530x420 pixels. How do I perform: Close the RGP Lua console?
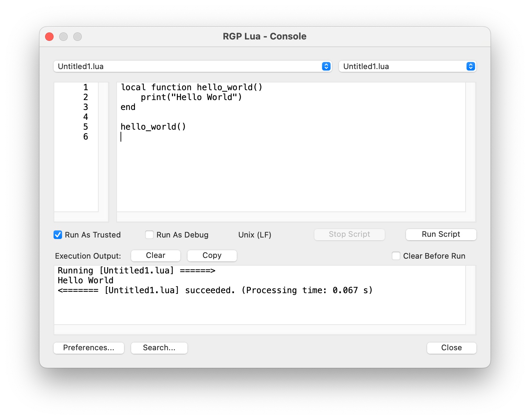[x=451, y=348]
